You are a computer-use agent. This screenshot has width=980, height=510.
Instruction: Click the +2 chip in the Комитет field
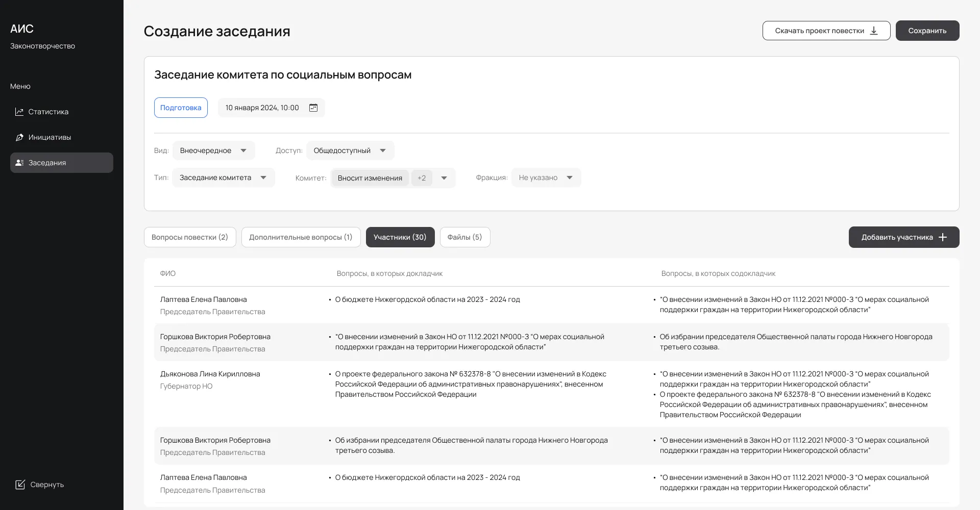[x=422, y=177]
